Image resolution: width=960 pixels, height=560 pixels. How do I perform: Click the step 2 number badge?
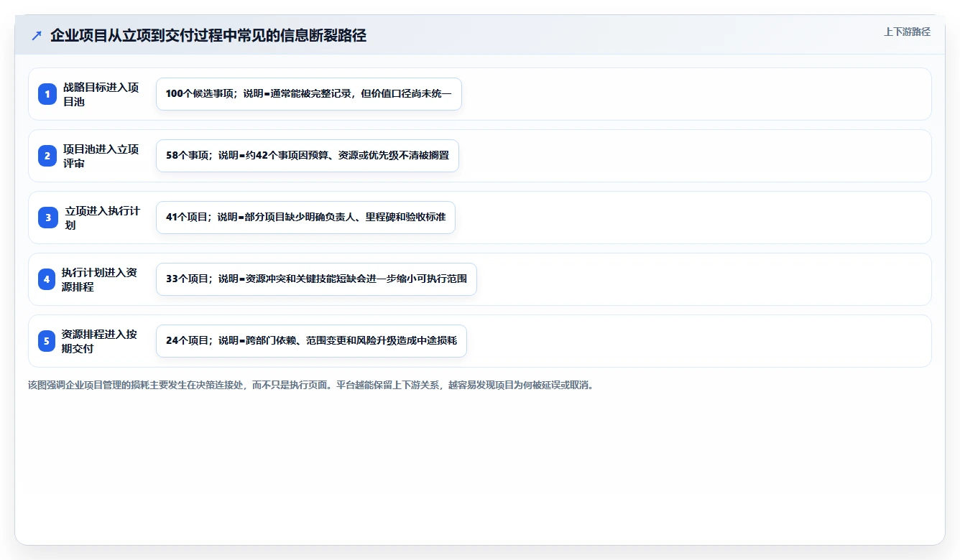47,156
